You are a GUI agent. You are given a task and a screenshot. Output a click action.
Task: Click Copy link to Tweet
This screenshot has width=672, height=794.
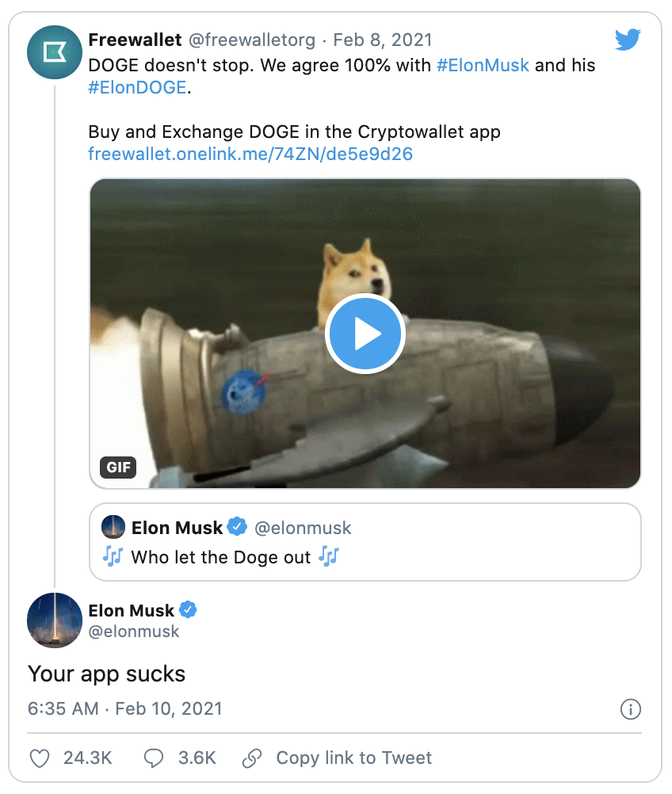353,758
